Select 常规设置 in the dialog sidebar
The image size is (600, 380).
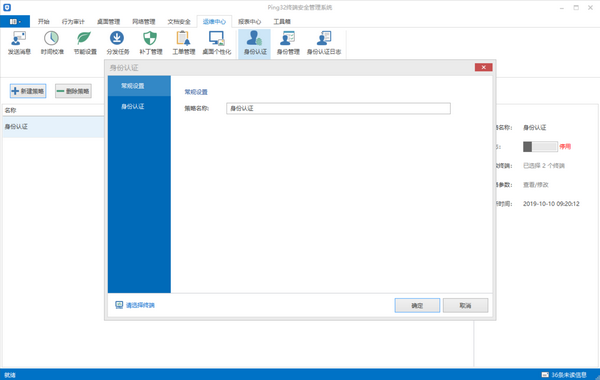139,86
